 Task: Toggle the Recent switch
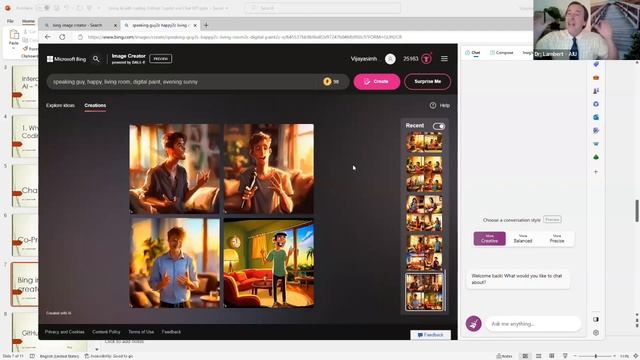[x=439, y=126]
